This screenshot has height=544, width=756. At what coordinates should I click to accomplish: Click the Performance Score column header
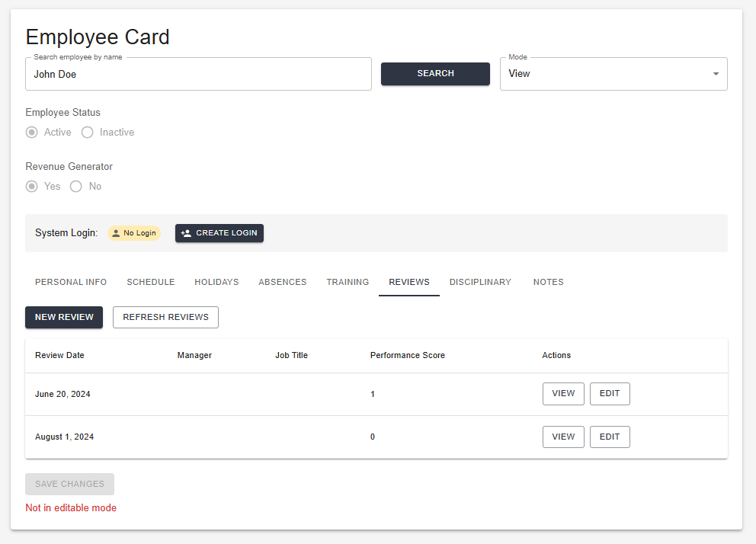click(x=408, y=356)
